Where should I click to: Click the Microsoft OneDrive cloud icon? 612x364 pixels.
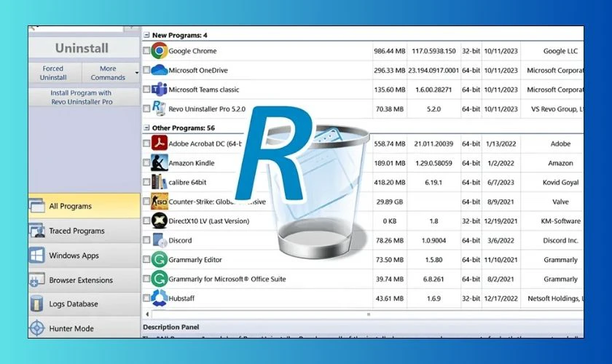click(x=160, y=70)
